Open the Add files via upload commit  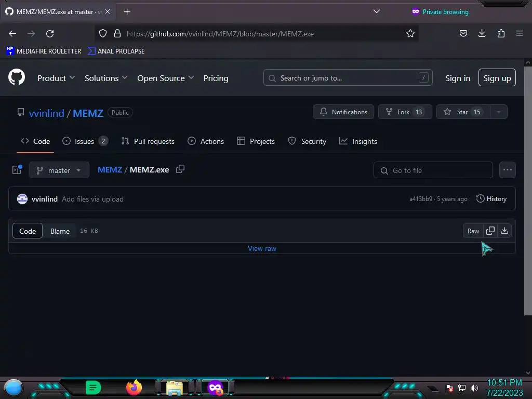click(92, 199)
